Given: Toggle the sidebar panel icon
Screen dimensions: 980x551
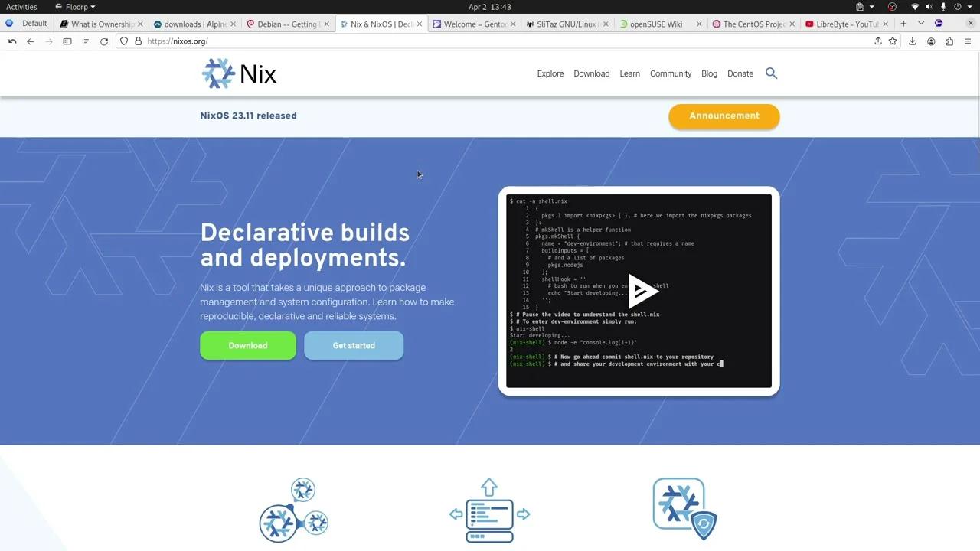Looking at the screenshot, I should [x=67, y=41].
